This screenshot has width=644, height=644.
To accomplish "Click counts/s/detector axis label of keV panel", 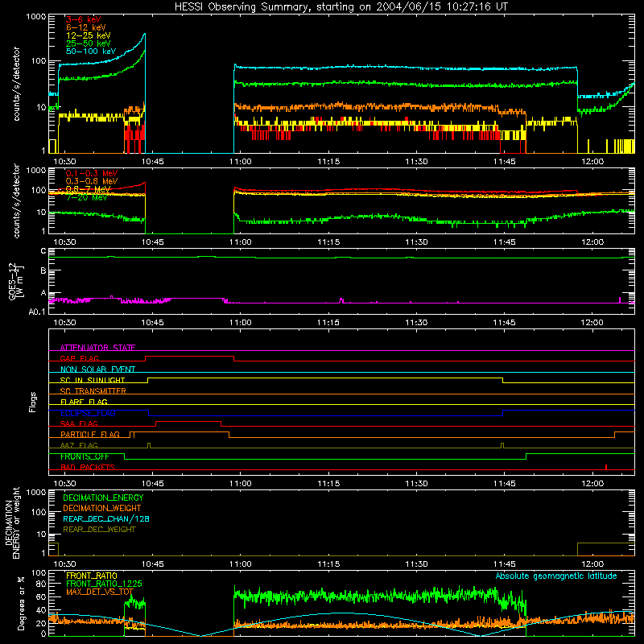I will pos(16,84).
